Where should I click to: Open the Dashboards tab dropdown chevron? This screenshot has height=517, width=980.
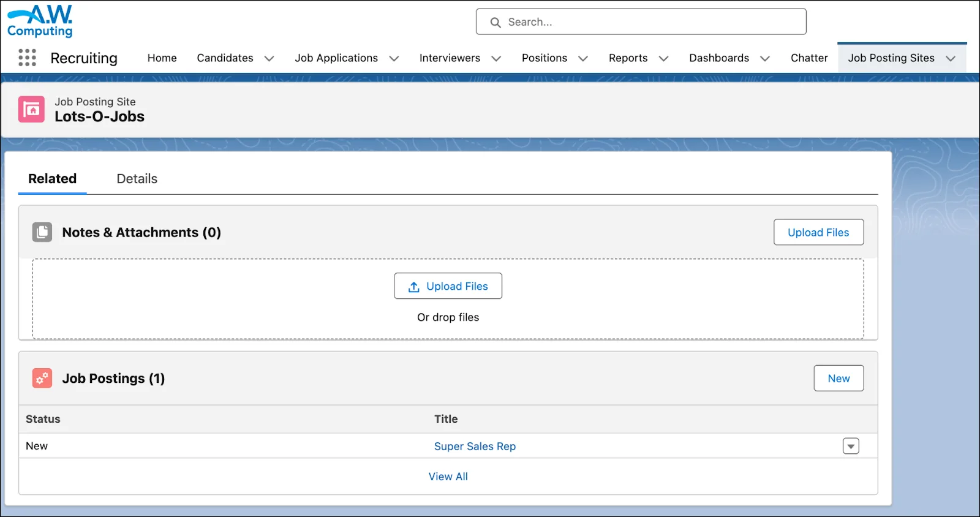coord(765,58)
